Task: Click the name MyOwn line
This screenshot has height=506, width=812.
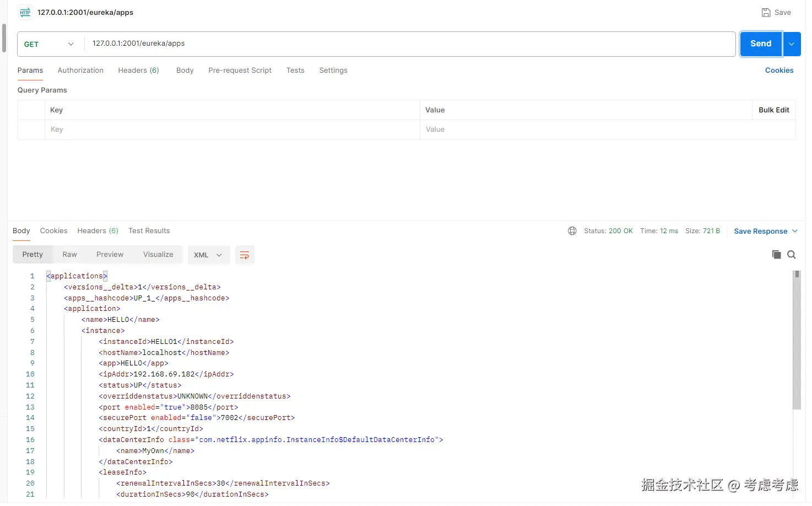Action: pyautogui.click(x=155, y=451)
